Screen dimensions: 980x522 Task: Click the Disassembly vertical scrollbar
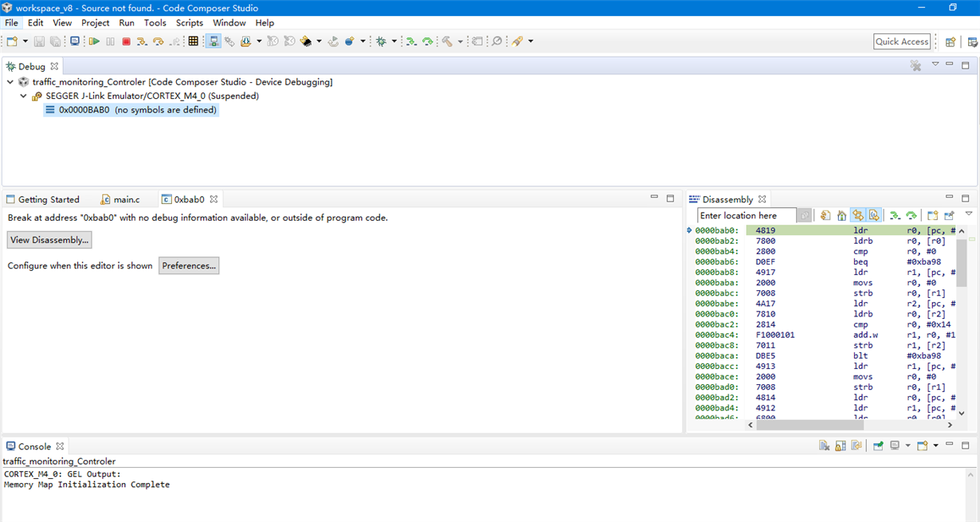pyautogui.click(x=962, y=262)
